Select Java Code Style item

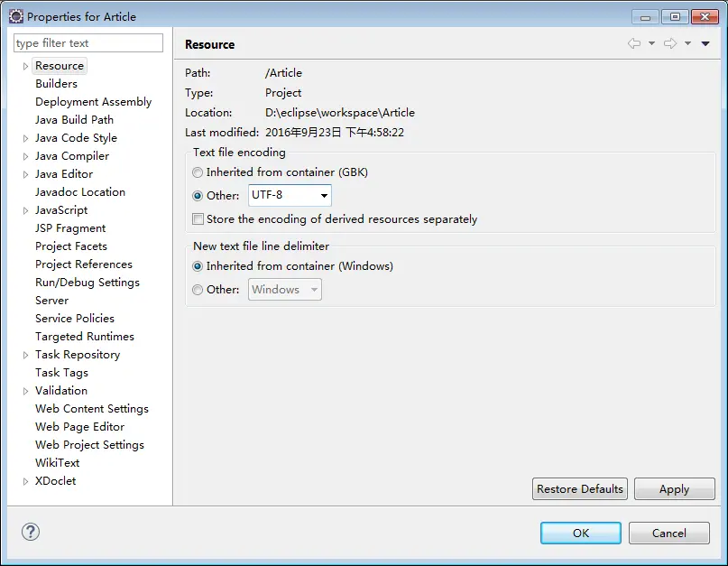coord(76,138)
